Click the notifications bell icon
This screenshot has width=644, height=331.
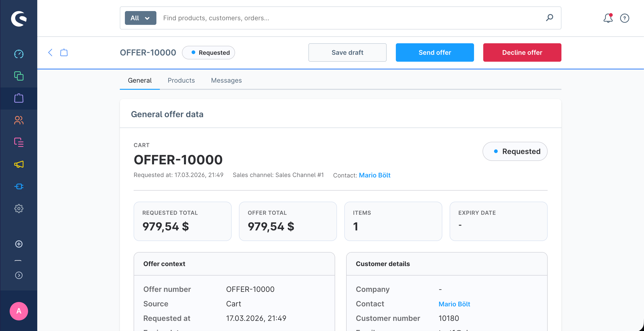(608, 18)
